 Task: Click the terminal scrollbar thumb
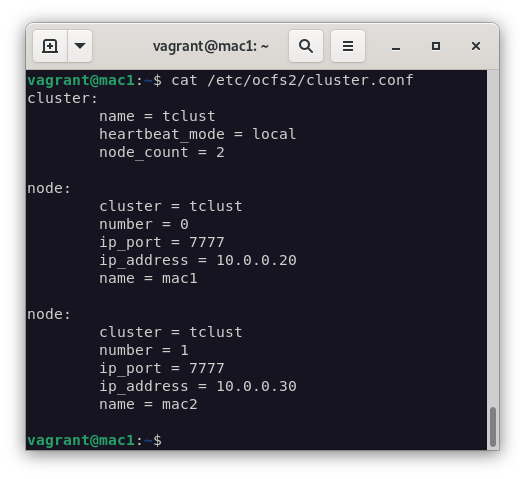click(x=493, y=426)
